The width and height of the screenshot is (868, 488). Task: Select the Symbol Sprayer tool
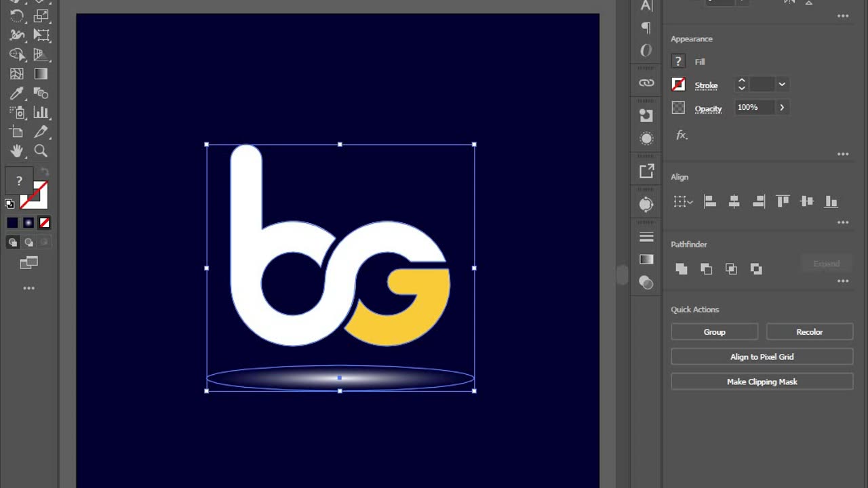[x=17, y=113]
